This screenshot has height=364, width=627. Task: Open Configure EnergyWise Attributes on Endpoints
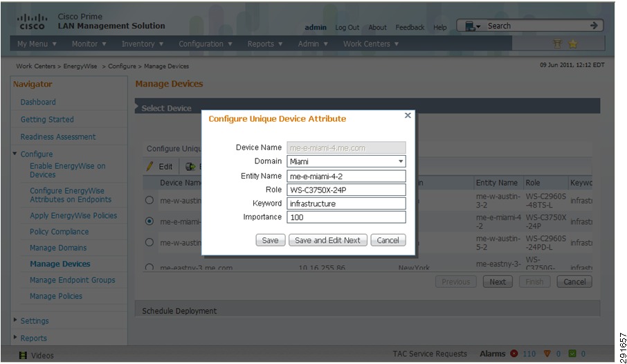tap(71, 194)
